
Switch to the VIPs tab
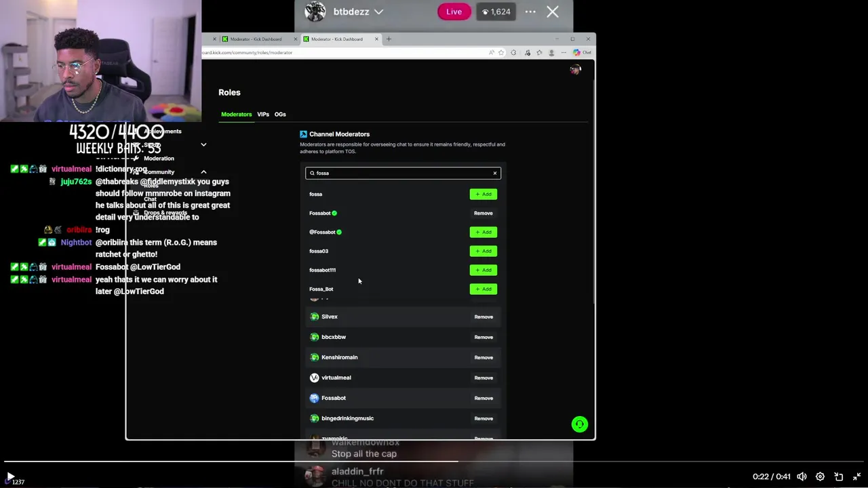(263, 115)
